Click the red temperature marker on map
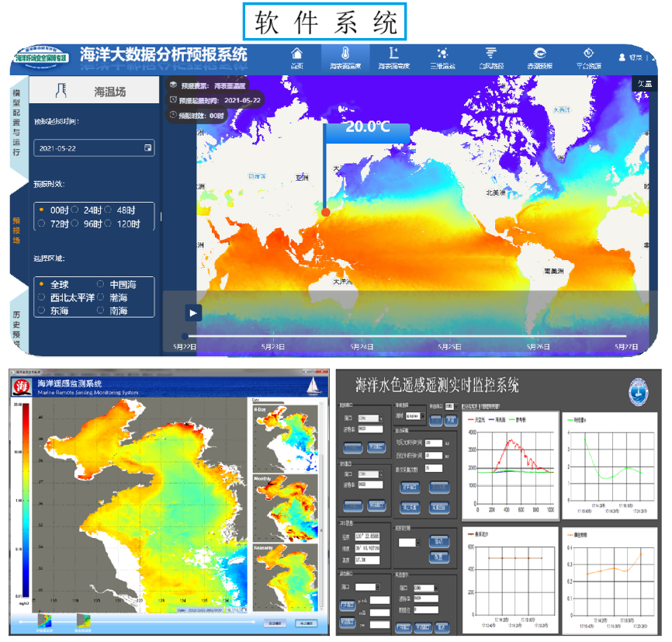The width and height of the screenshot is (672, 642). point(326,211)
